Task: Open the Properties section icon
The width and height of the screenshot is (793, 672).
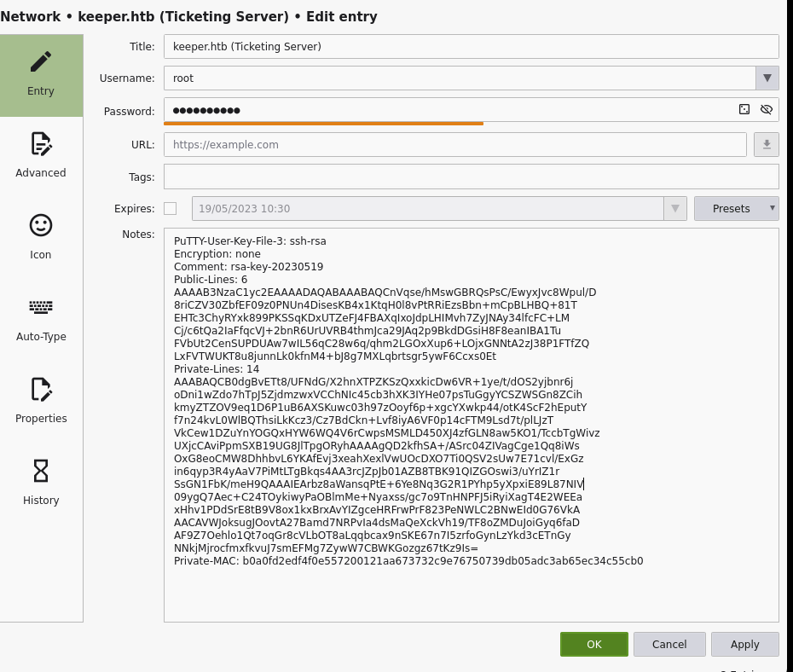Action: click(x=41, y=390)
